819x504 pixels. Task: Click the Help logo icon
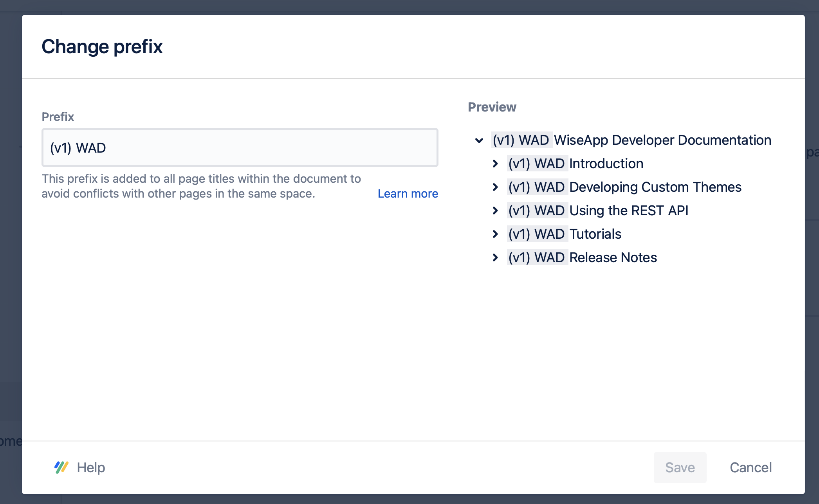61,467
